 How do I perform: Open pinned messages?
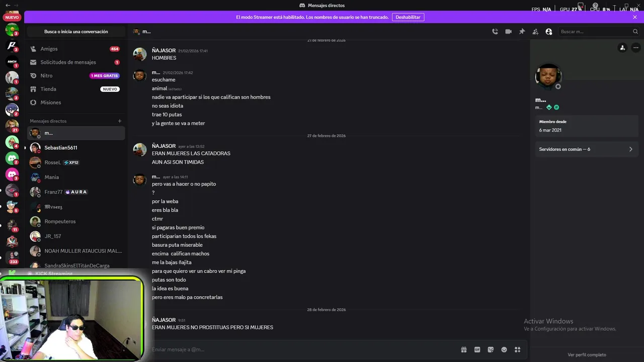click(x=522, y=32)
